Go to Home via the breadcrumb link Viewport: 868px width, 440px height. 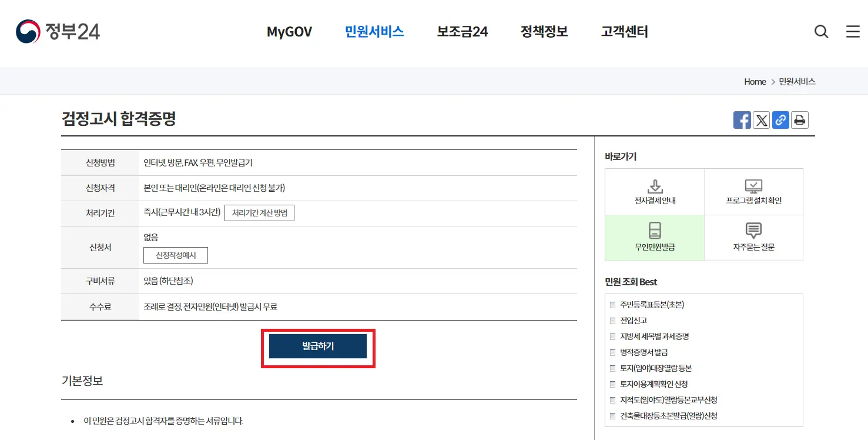[755, 81]
